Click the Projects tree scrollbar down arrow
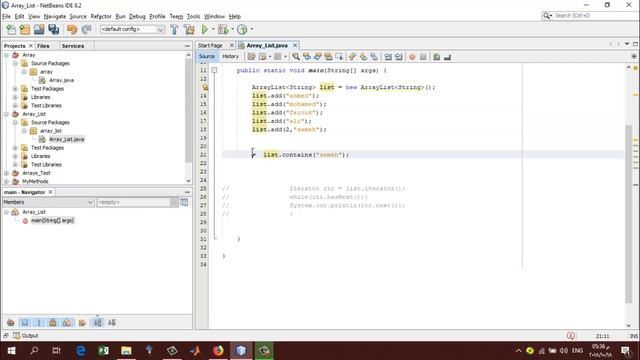This screenshot has height=360, width=640. (x=188, y=180)
